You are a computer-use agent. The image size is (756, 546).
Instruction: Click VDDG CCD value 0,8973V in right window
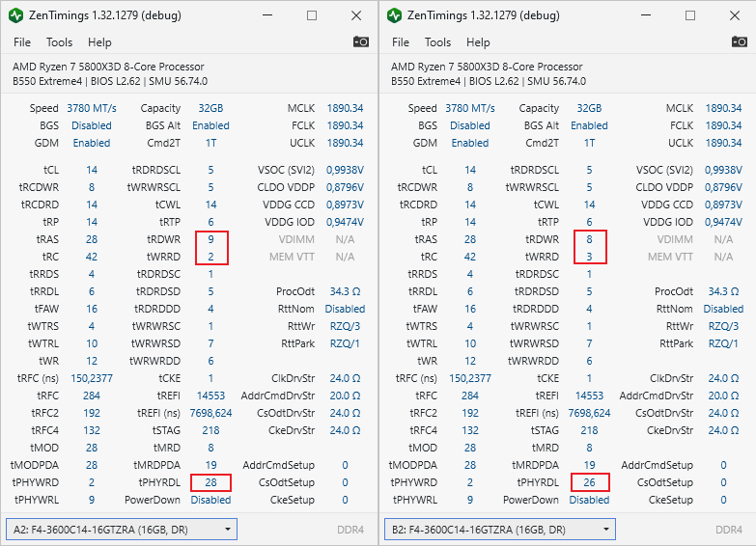click(724, 205)
